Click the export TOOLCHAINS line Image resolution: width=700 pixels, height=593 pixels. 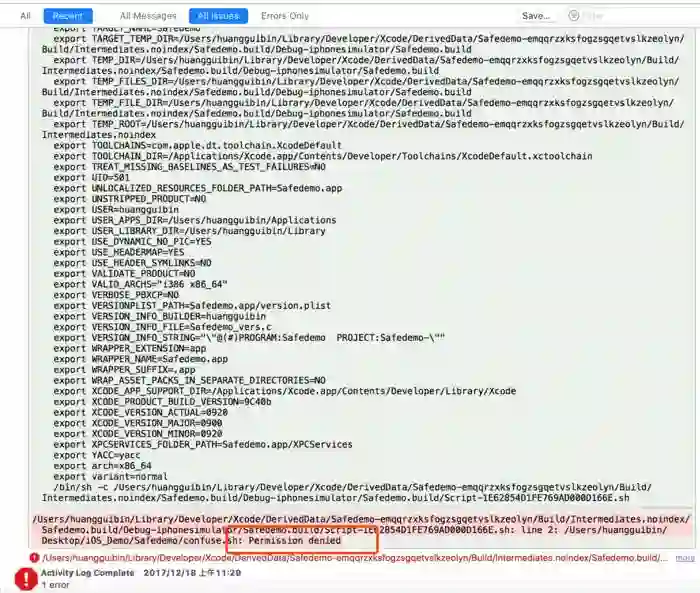click(x=197, y=146)
